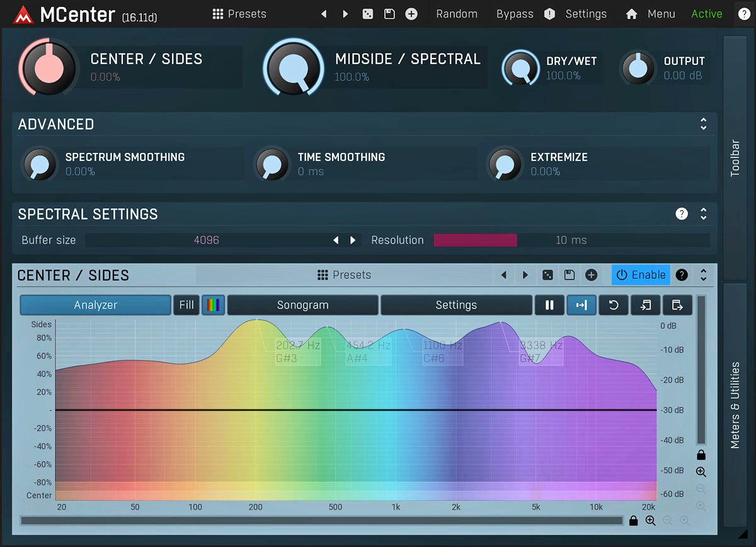Click the save preset disk icon next to dice
The image size is (756, 547).
point(389,13)
